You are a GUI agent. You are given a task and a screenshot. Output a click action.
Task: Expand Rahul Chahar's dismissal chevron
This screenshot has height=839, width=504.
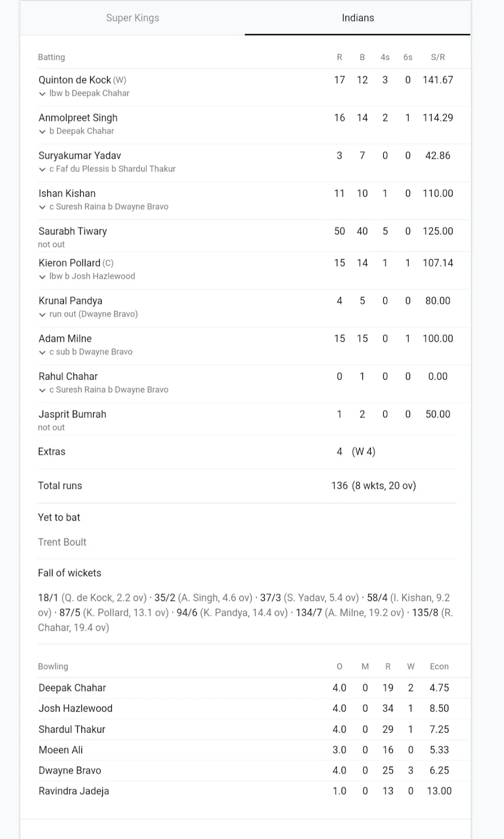42,390
